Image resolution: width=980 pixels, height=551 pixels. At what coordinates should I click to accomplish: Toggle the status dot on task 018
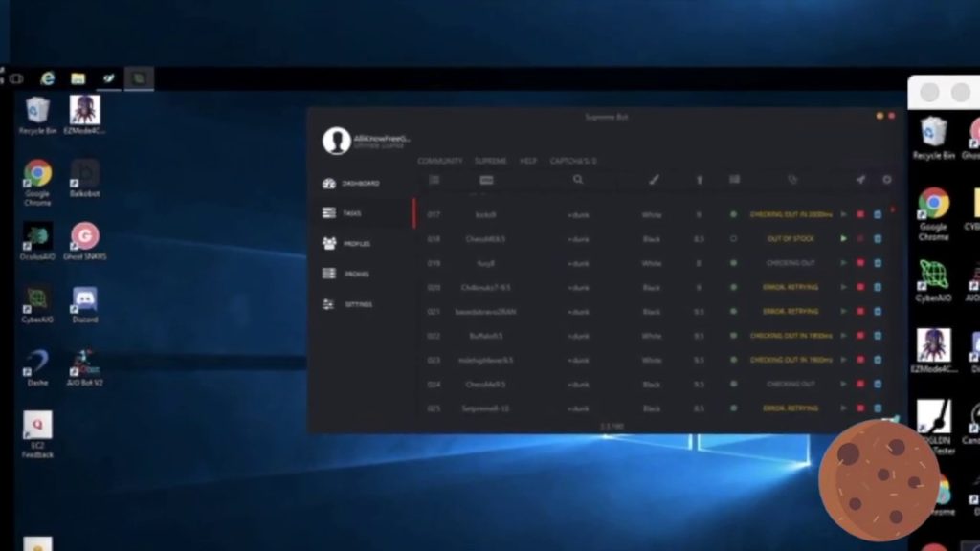[734, 239]
